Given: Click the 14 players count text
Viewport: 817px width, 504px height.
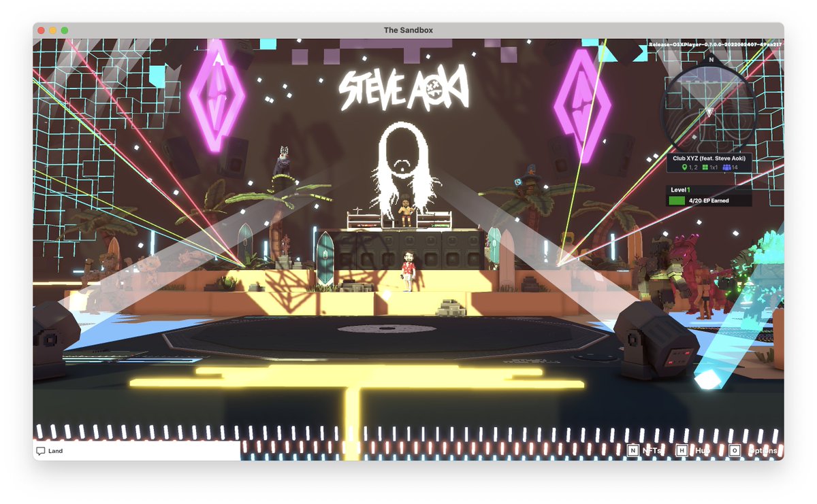Looking at the screenshot, I should pos(735,167).
